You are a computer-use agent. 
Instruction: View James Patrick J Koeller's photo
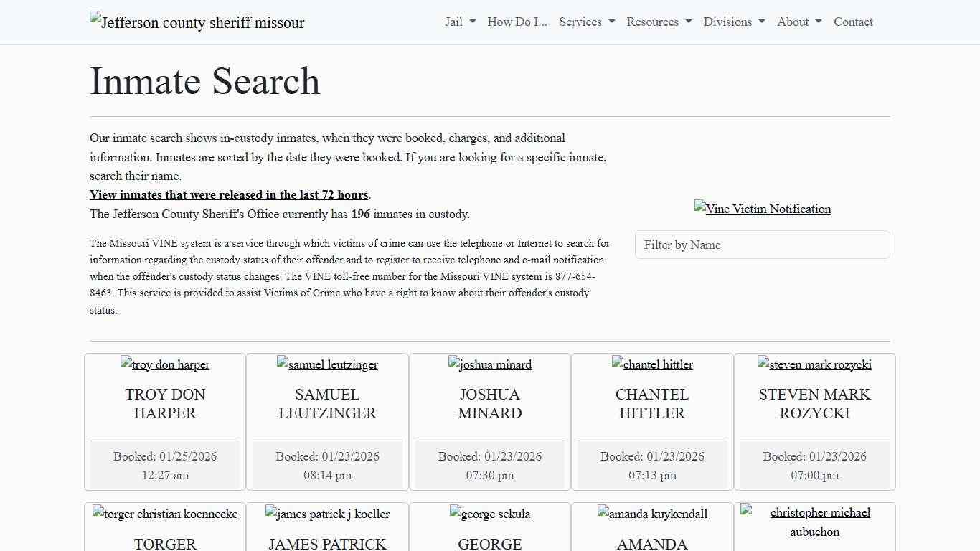point(327,514)
